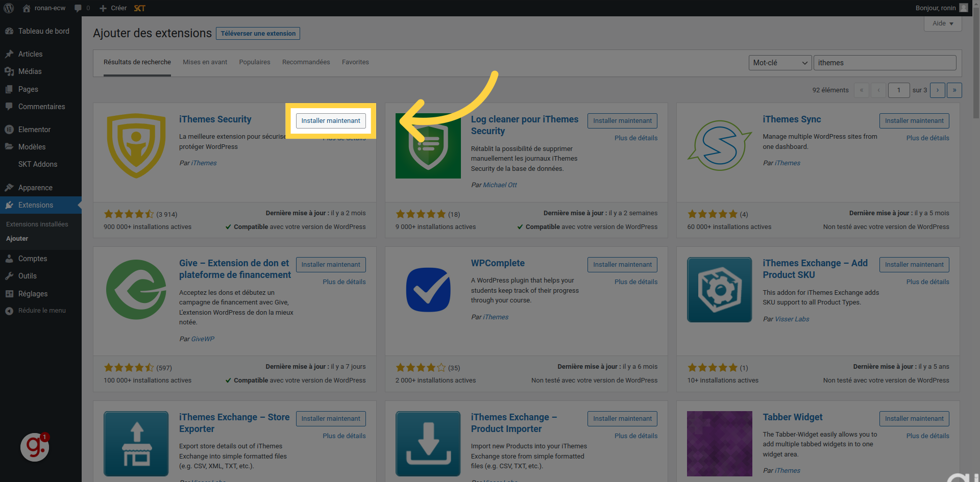This screenshot has height=482, width=980.
Task: Open author link Michael Ott
Action: (x=500, y=185)
